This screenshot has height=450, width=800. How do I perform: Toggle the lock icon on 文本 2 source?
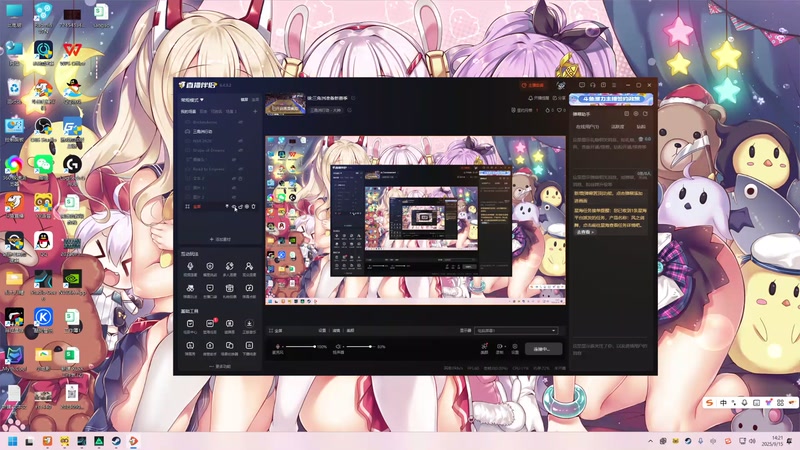click(x=240, y=179)
